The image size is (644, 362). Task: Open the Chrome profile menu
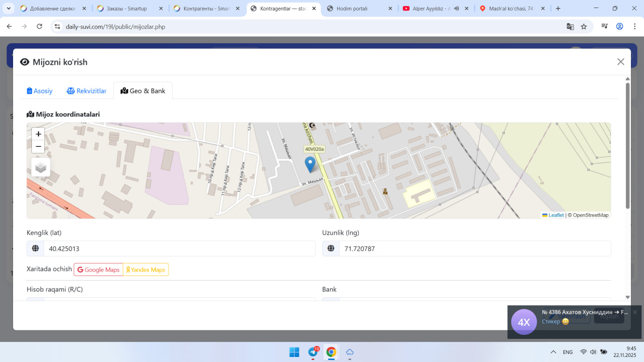pyautogui.click(x=620, y=27)
